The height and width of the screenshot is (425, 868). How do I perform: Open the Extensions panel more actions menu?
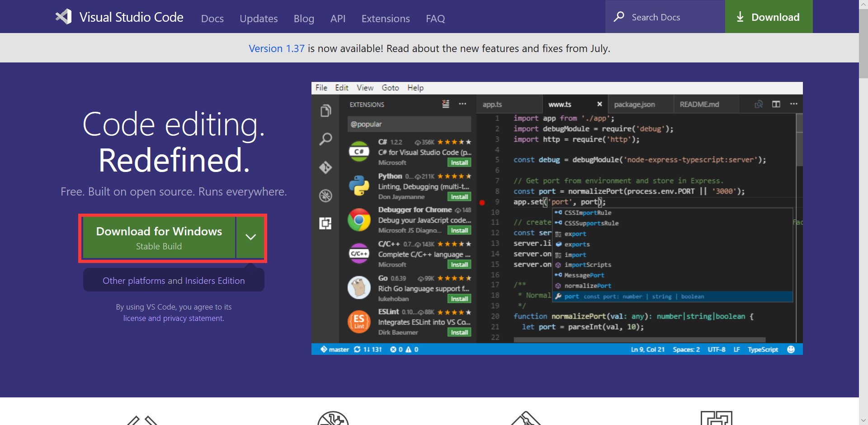click(463, 104)
